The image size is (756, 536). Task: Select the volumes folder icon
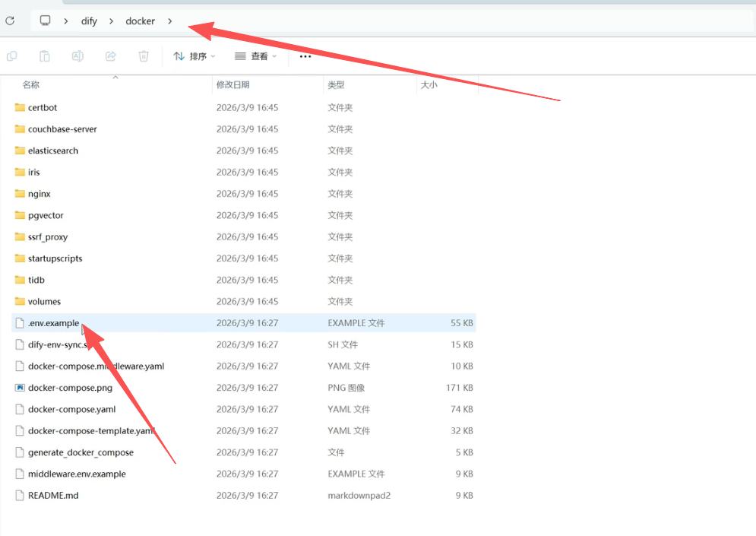point(20,302)
